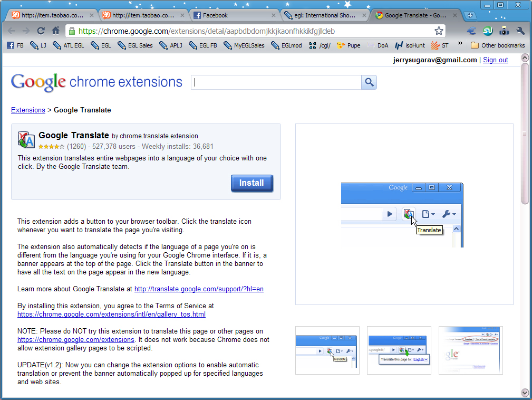The height and width of the screenshot is (400, 532).
Task: Open the gallery_tos.html terms link
Action: click(111, 315)
